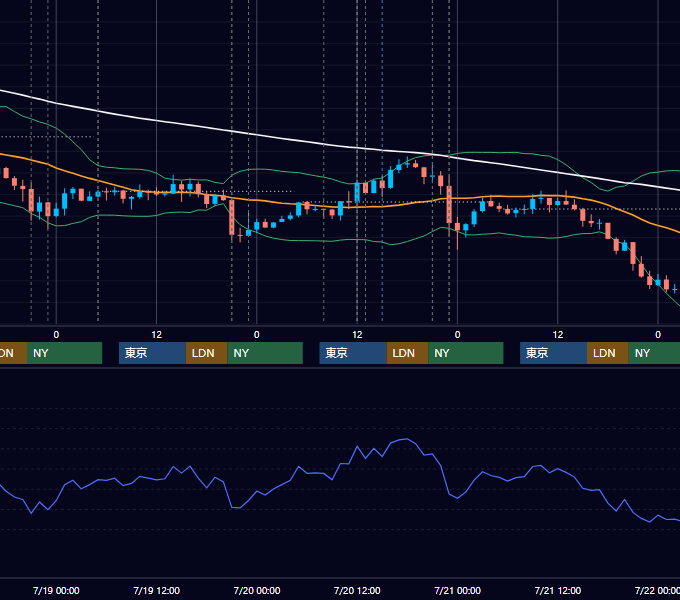Click the NY session label for 7/20

(x=466, y=353)
